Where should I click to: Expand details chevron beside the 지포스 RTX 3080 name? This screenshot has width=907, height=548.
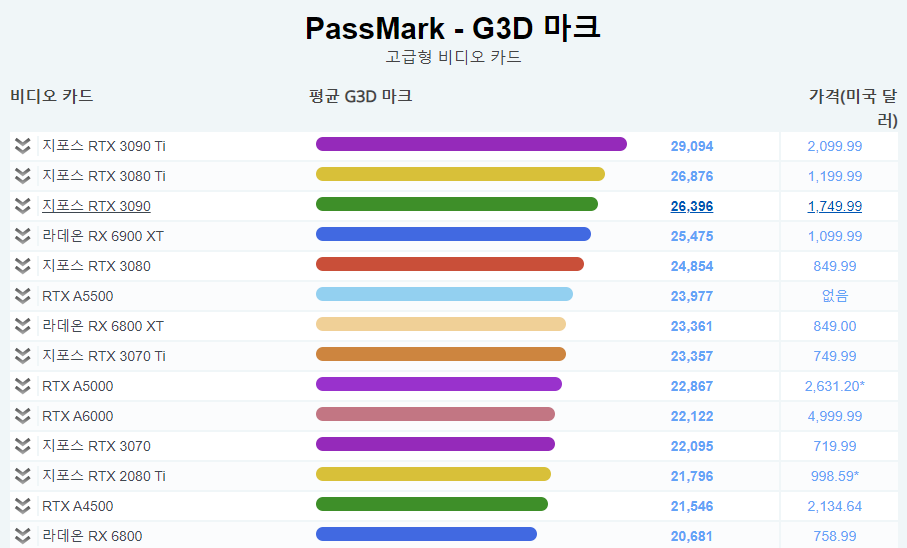23,266
